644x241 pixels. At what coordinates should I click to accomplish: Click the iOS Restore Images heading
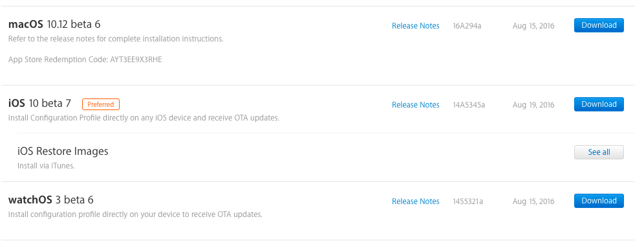63,152
